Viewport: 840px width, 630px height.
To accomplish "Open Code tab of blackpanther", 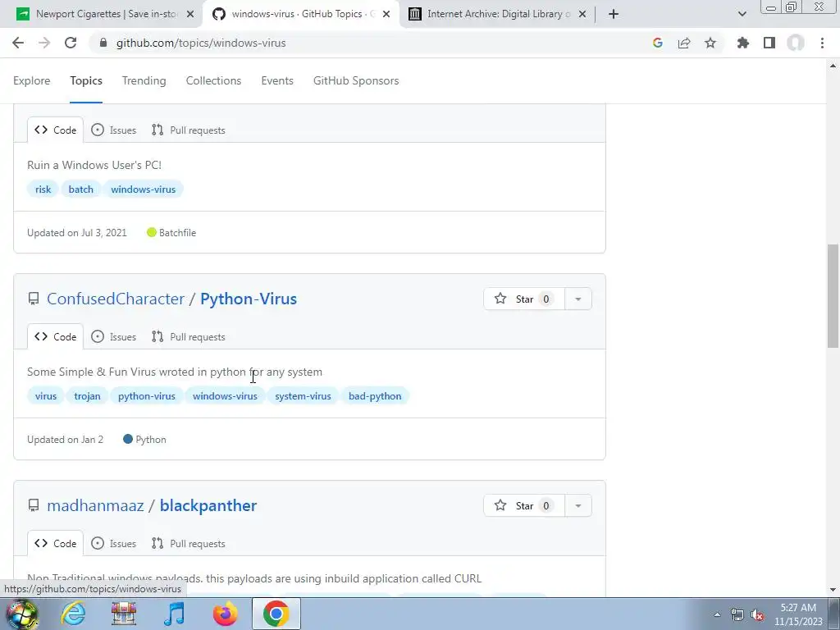I will click(x=55, y=544).
